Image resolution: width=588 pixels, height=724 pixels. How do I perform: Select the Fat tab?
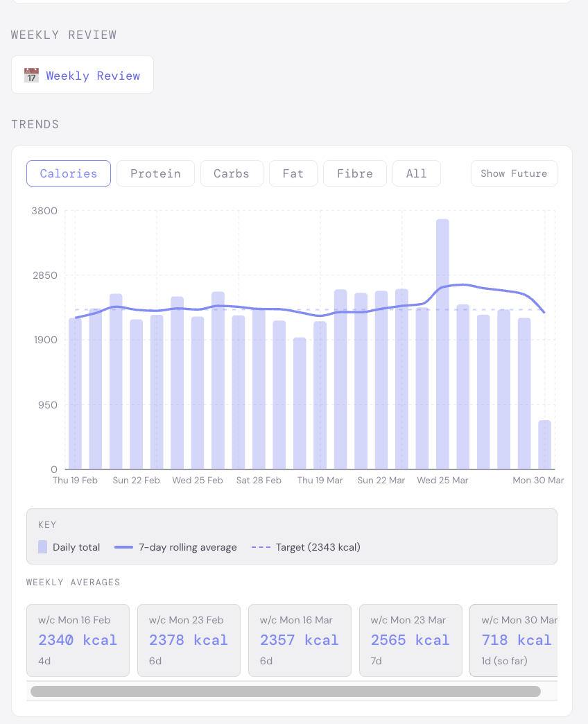pos(293,173)
